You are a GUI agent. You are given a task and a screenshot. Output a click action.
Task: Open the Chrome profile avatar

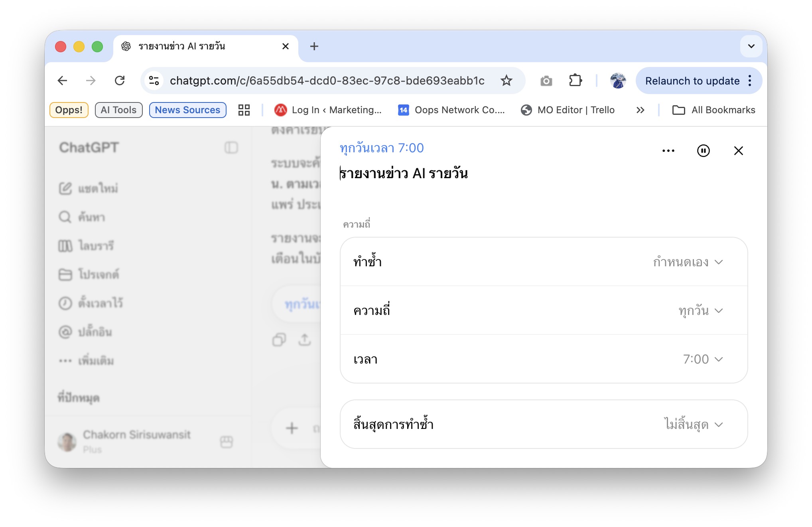point(618,81)
